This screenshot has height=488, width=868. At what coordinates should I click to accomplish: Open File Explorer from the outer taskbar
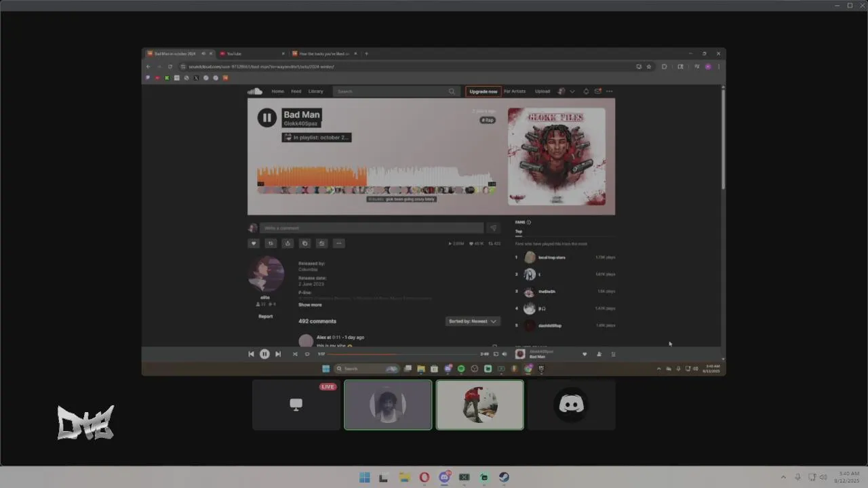tap(404, 477)
